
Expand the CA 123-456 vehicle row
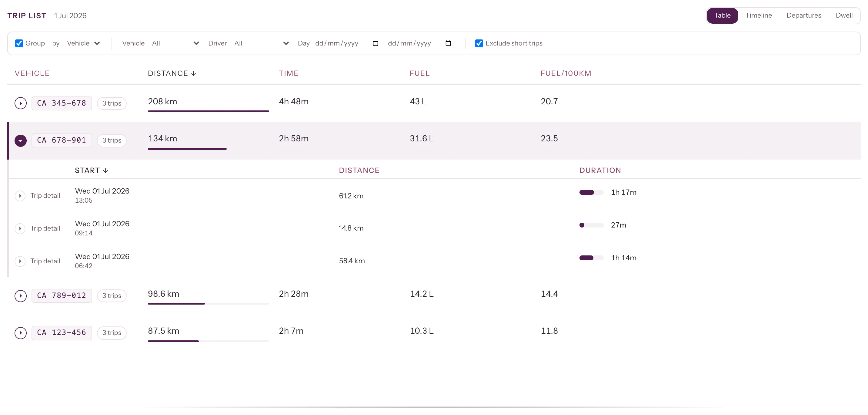(21, 333)
